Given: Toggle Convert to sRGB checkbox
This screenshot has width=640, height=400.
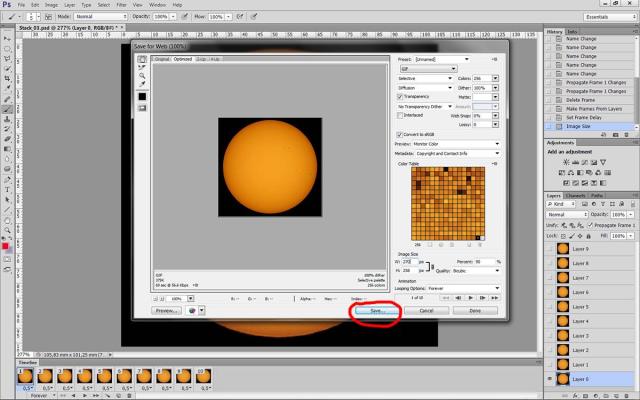Looking at the screenshot, I should coord(400,134).
